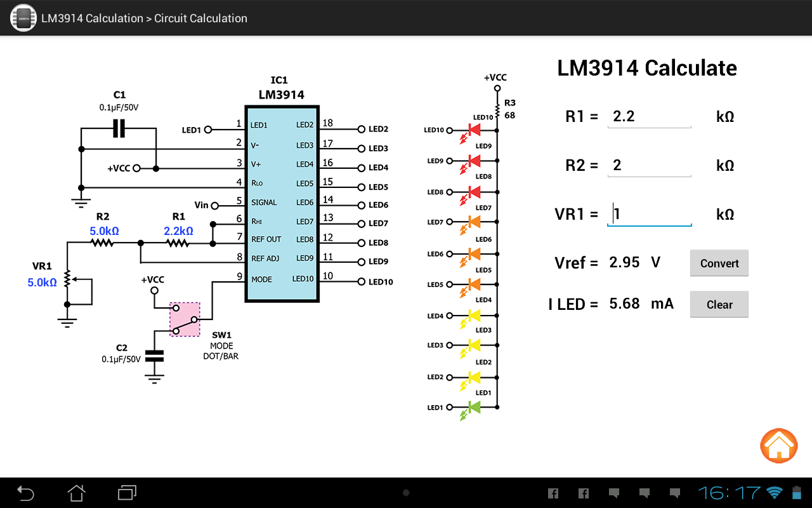Tap the Android back arrow

click(25, 492)
